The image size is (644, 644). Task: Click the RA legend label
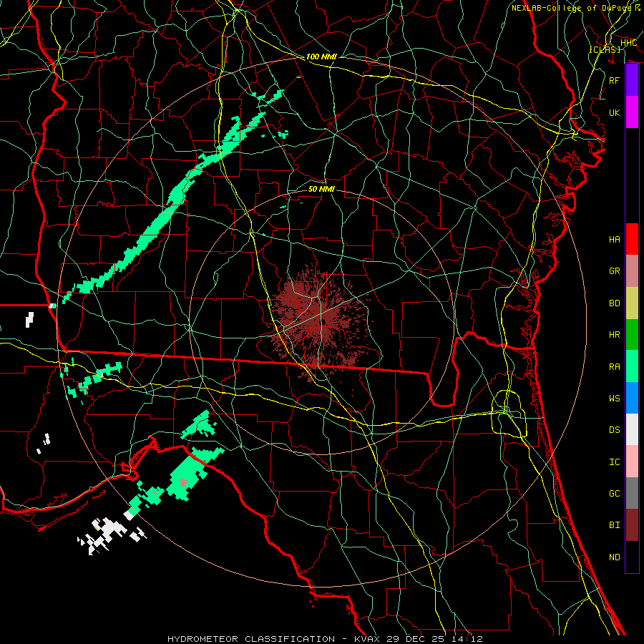[614, 366]
